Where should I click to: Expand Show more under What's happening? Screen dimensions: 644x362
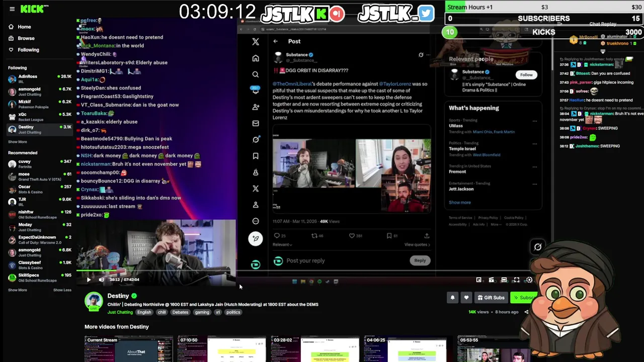(x=460, y=202)
